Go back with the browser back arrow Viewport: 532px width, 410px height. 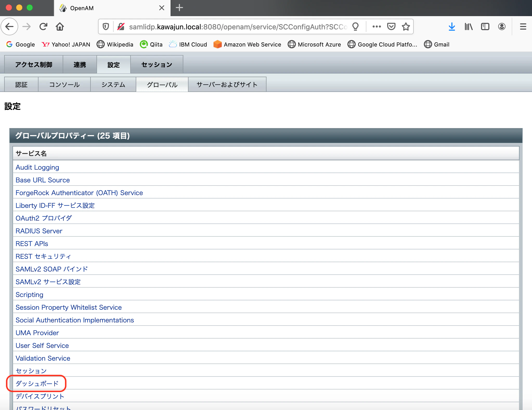(10, 27)
